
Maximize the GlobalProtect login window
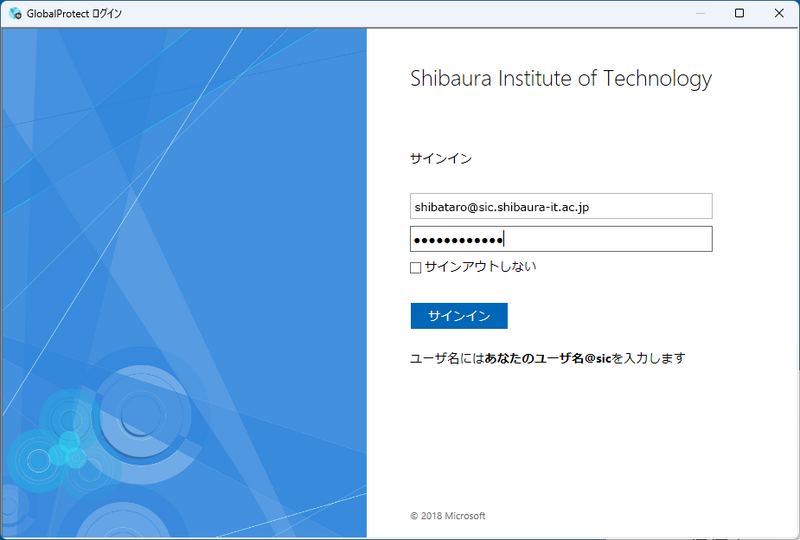tap(739, 13)
